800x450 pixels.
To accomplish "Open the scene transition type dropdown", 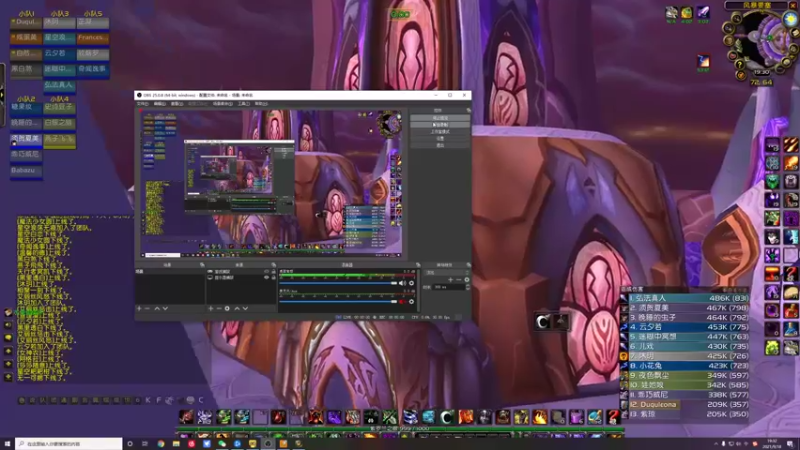I will (447, 272).
